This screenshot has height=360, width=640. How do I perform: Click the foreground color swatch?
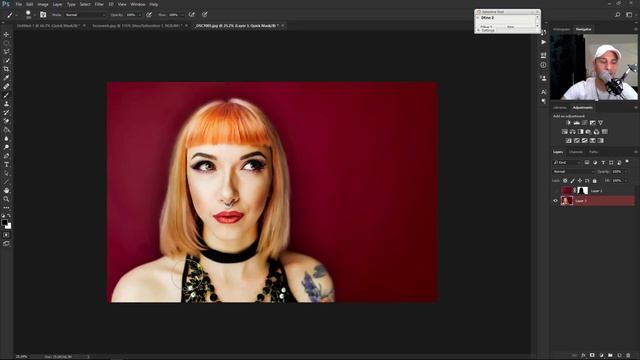pyautogui.click(x=4, y=222)
